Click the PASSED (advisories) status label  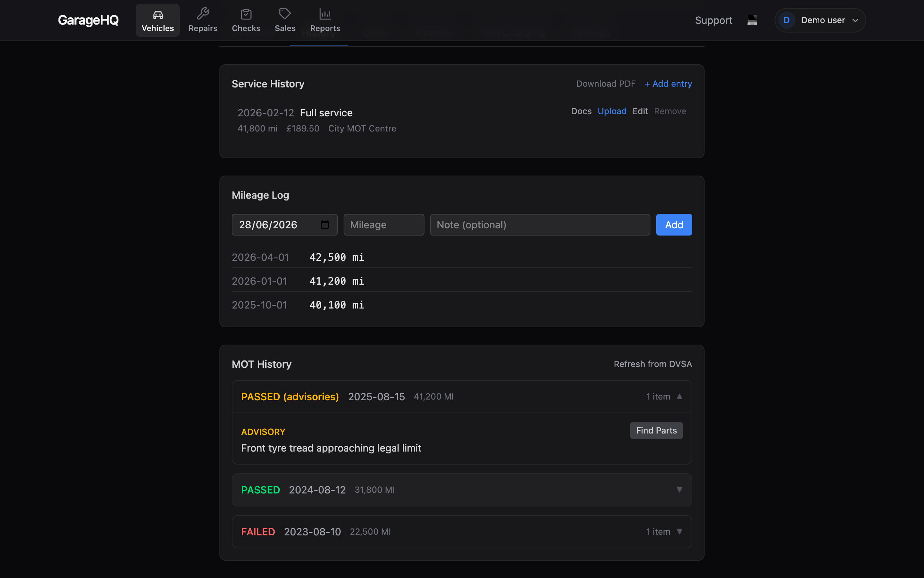coord(290,397)
